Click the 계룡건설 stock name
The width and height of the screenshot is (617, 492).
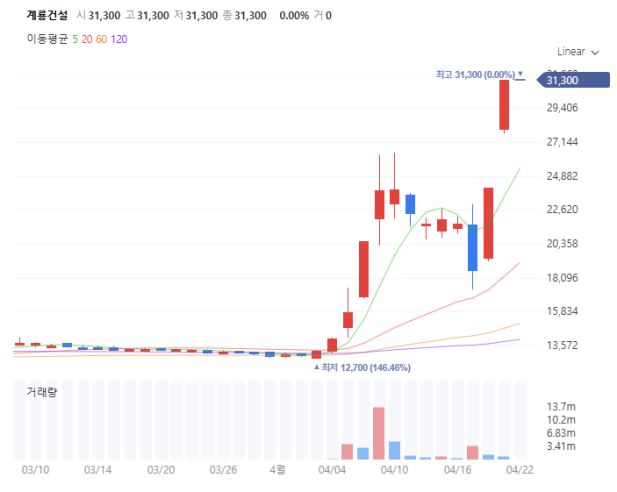click(x=47, y=16)
